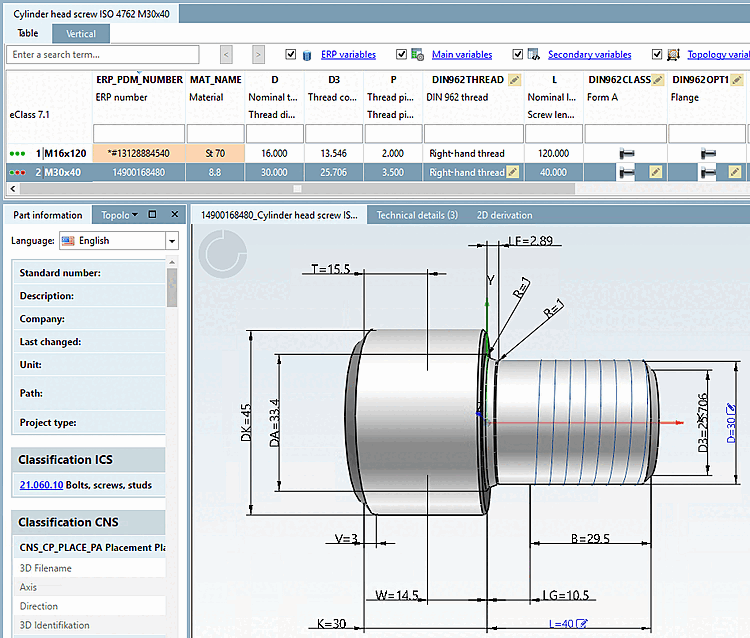Click the edit icon beside D=30 dimension

[x=730, y=407]
